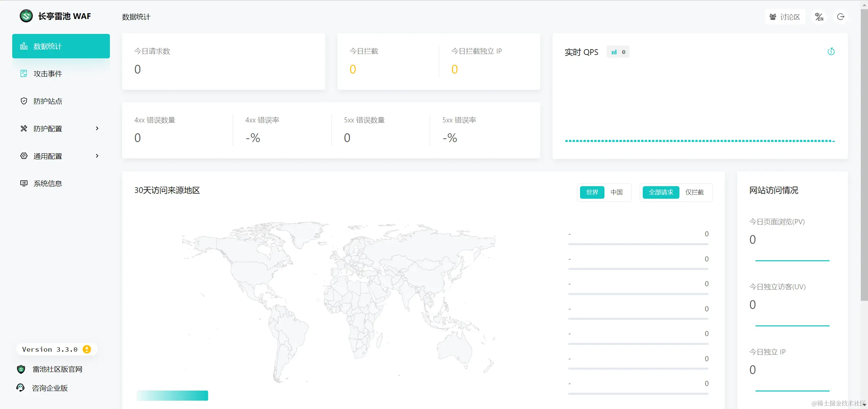Click the language switch icon in header
The height and width of the screenshot is (409, 868).
[x=819, y=17]
